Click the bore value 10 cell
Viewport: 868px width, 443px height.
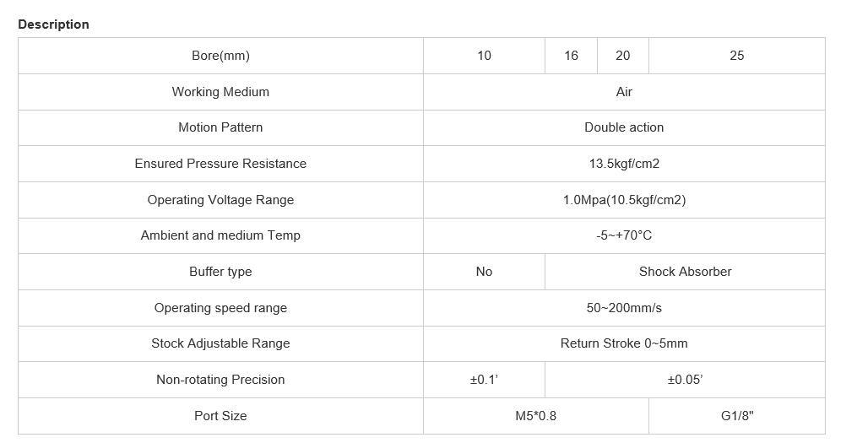click(x=484, y=56)
